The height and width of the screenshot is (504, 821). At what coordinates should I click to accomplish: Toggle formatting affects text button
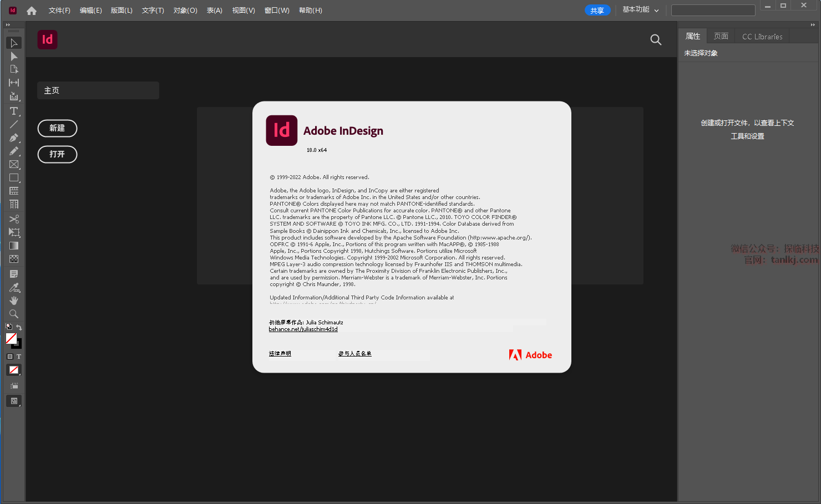click(x=19, y=357)
